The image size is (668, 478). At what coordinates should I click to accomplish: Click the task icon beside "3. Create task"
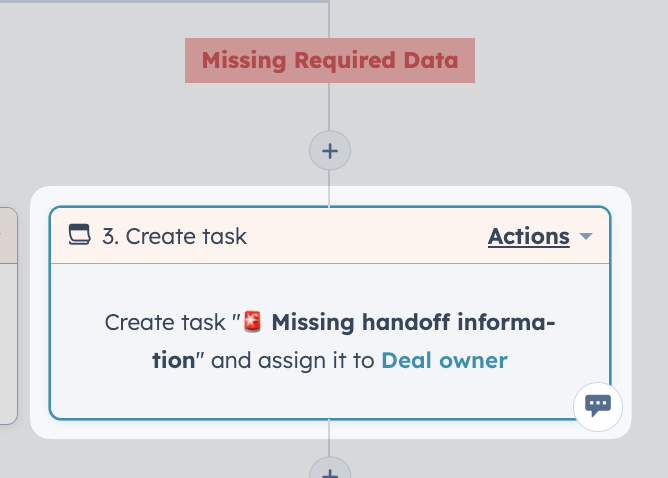tap(80, 235)
